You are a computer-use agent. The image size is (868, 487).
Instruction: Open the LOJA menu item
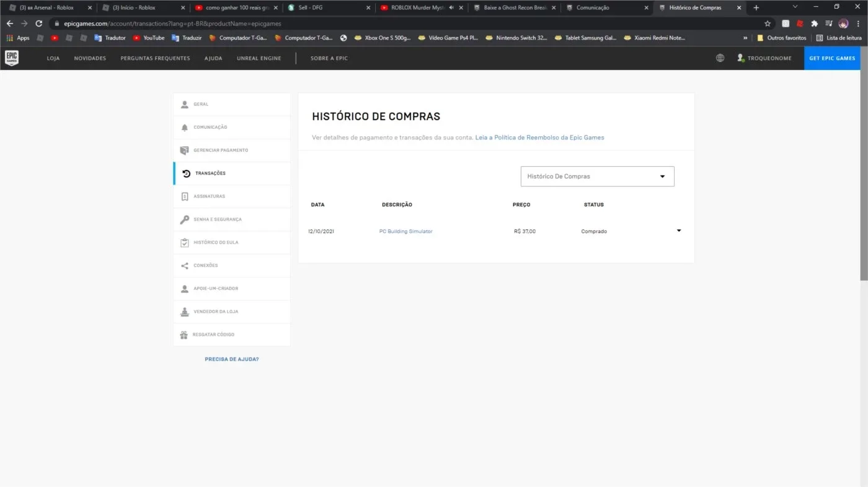[x=53, y=58]
